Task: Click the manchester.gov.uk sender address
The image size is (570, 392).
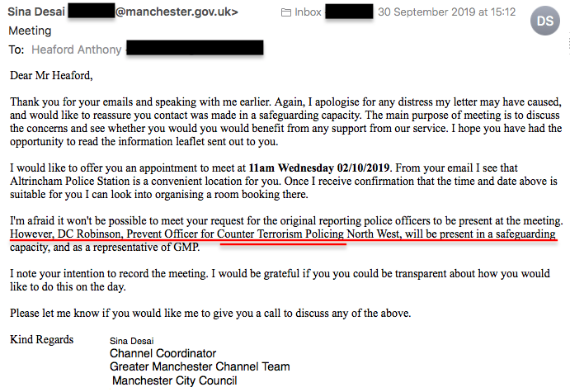Action: coord(177,12)
